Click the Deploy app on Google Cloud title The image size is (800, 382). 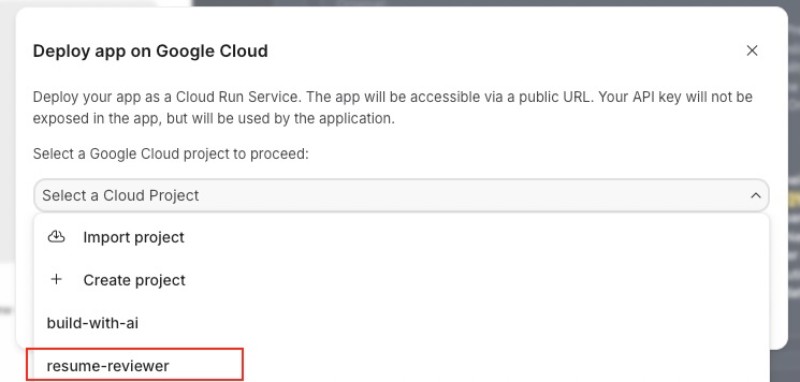150,51
